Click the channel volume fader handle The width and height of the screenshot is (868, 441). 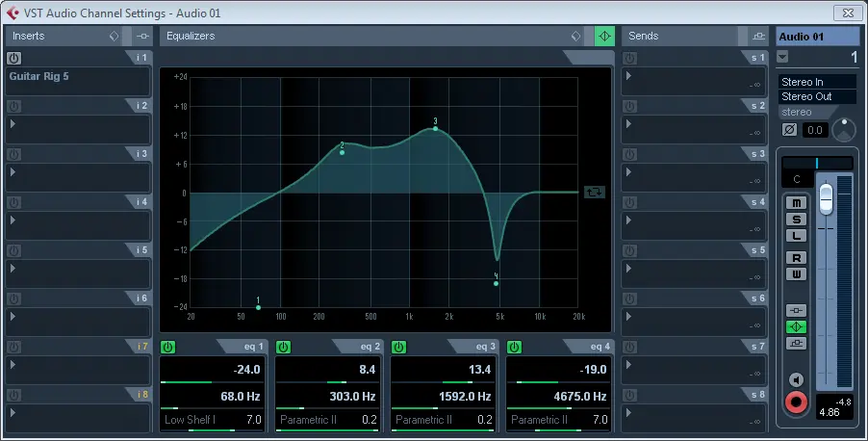tap(825, 199)
